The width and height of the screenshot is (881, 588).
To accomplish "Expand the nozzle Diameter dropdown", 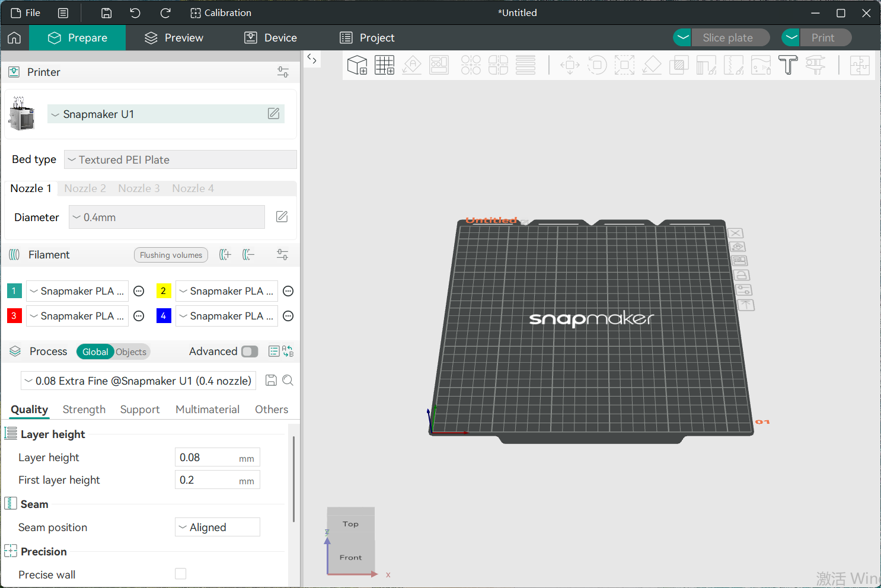I will point(167,218).
